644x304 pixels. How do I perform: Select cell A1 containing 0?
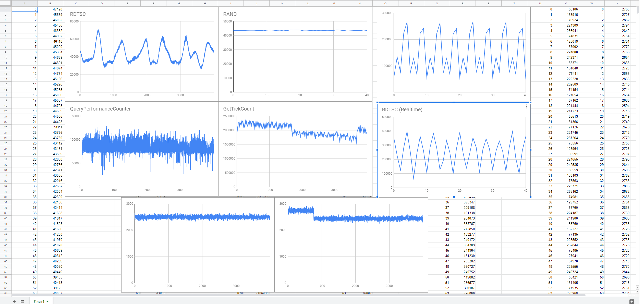point(25,9)
